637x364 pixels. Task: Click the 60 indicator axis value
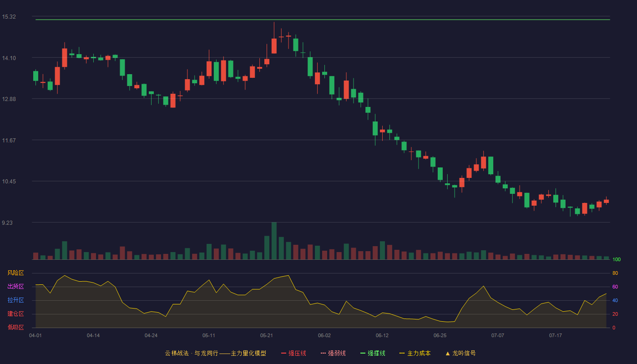(615, 287)
